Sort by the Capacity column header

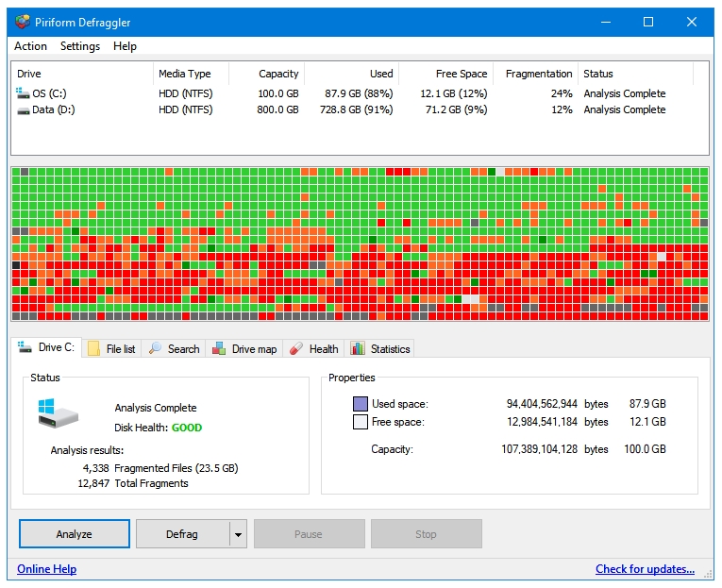[x=266, y=74]
